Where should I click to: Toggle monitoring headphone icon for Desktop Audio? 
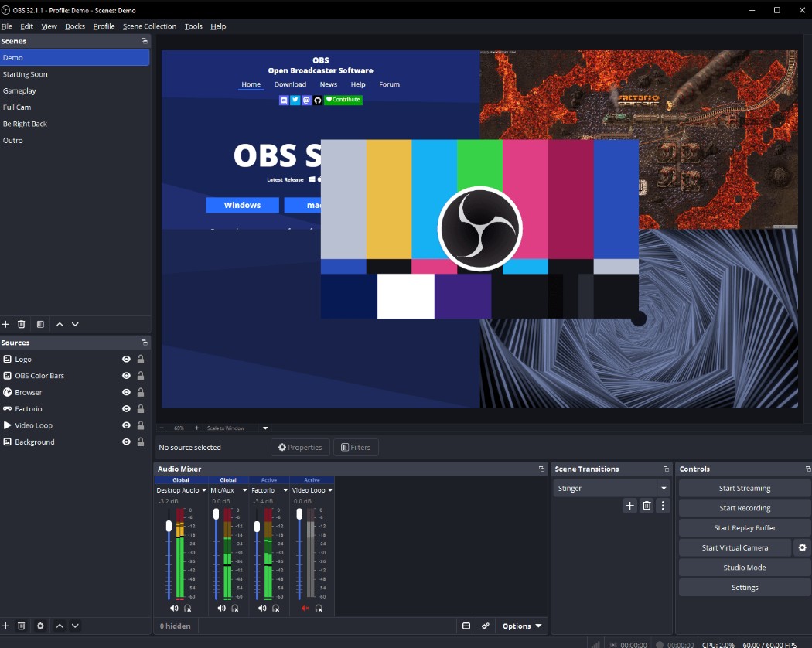tap(187, 609)
